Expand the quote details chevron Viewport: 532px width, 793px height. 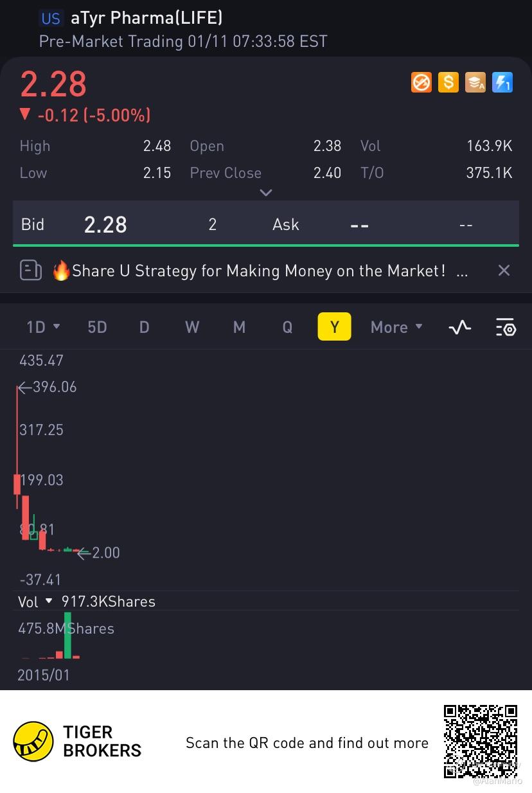tap(266, 193)
